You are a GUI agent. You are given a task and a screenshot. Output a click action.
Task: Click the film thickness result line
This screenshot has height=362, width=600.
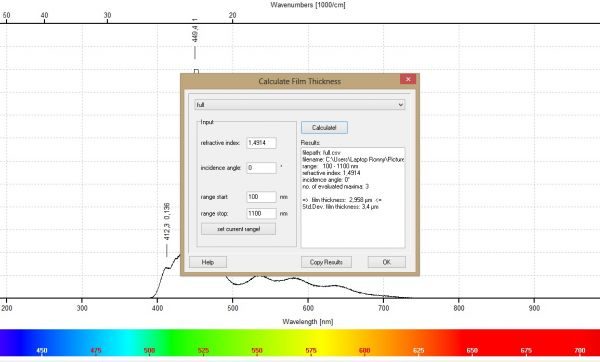pyautogui.click(x=342, y=200)
